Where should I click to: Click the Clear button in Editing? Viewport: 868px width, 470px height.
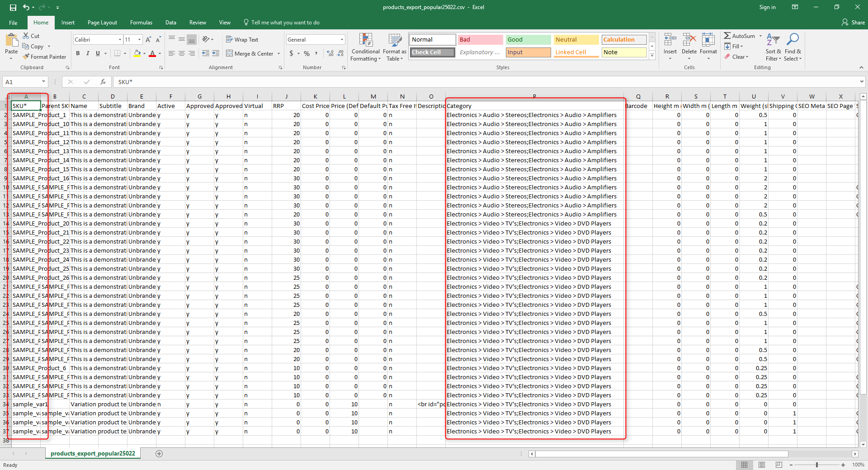(736, 56)
